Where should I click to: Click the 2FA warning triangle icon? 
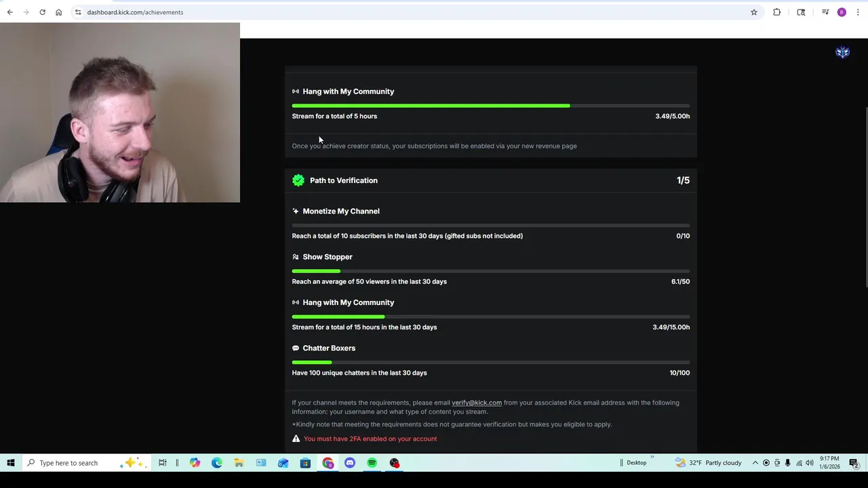pyautogui.click(x=296, y=439)
